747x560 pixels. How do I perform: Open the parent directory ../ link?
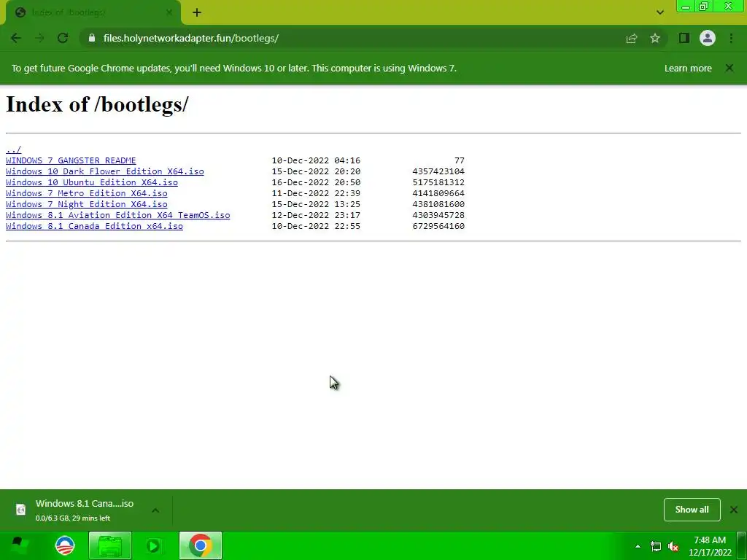pos(13,149)
